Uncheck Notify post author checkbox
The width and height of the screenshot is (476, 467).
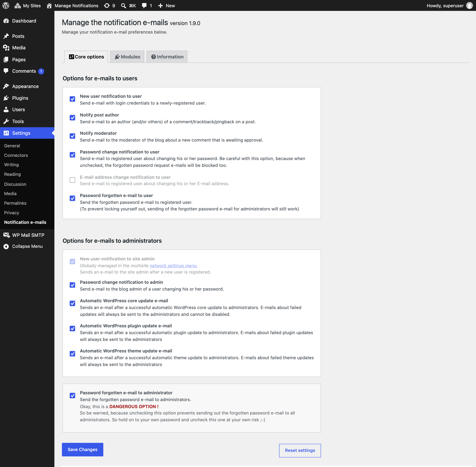click(72, 118)
